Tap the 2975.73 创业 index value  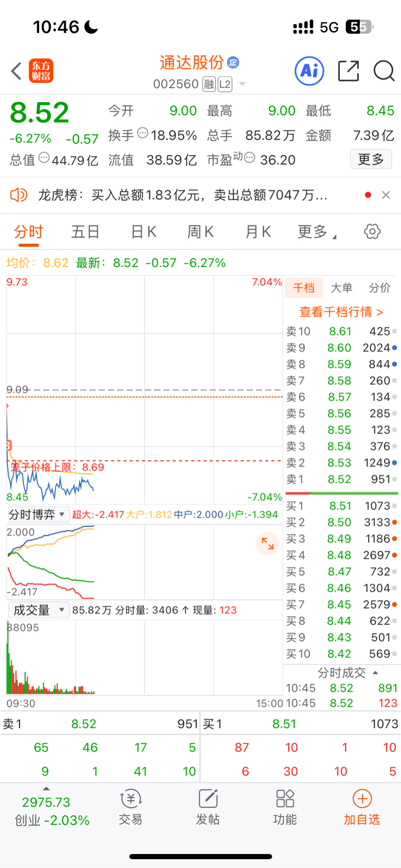46,802
